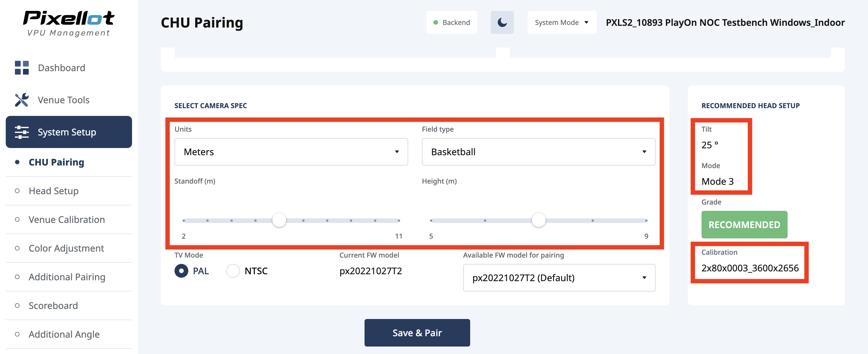
Task: Click the green Backend status indicator
Action: click(436, 23)
